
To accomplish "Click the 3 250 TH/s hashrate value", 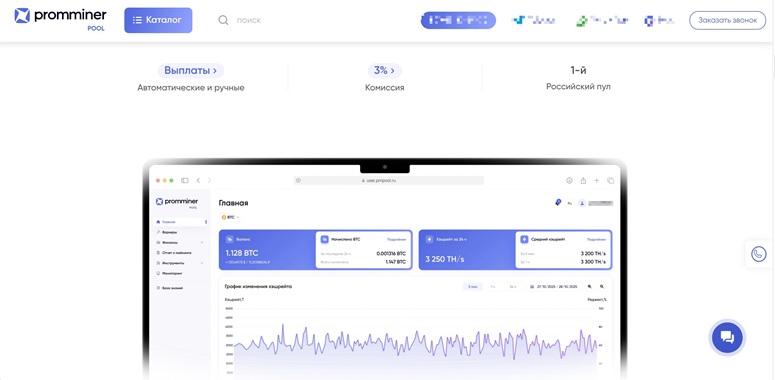I will click(x=445, y=259).
